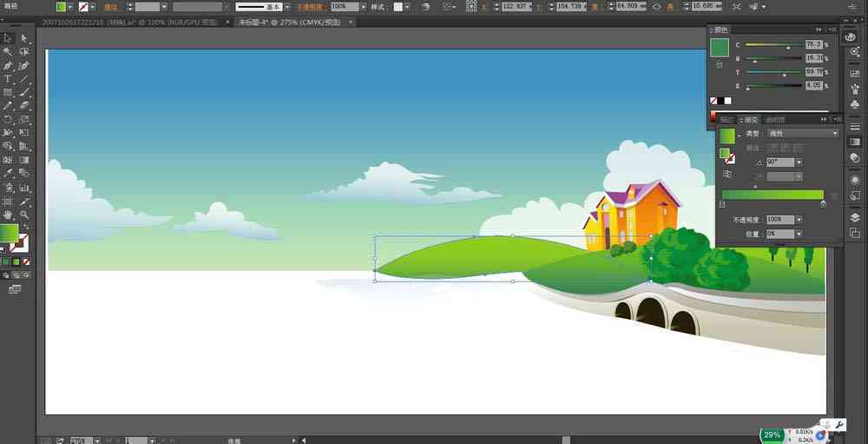Open the Symbols panel dock icon
Screen dimensions: 868x444
tap(855, 103)
